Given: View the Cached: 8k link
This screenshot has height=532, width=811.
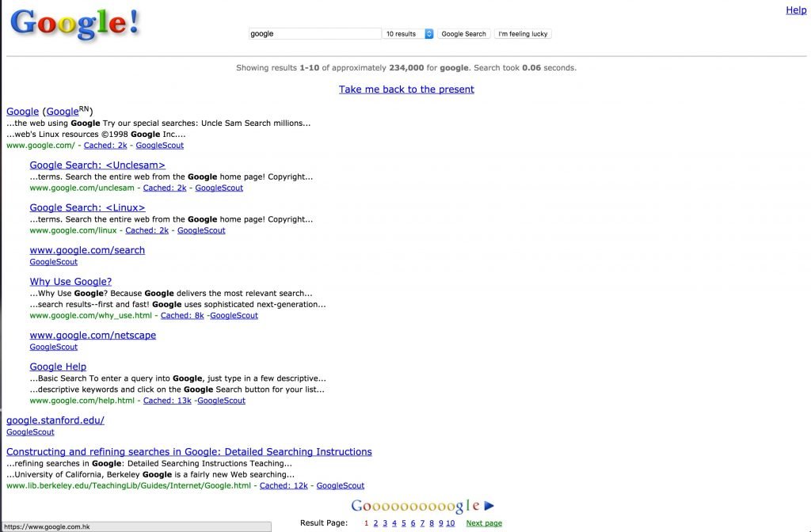Looking at the screenshot, I should pyautogui.click(x=182, y=315).
